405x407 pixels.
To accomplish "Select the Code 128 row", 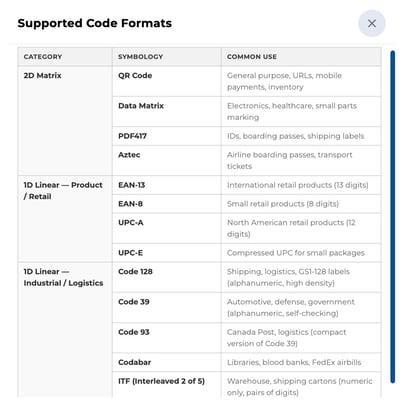I will [x=247, y=277].
